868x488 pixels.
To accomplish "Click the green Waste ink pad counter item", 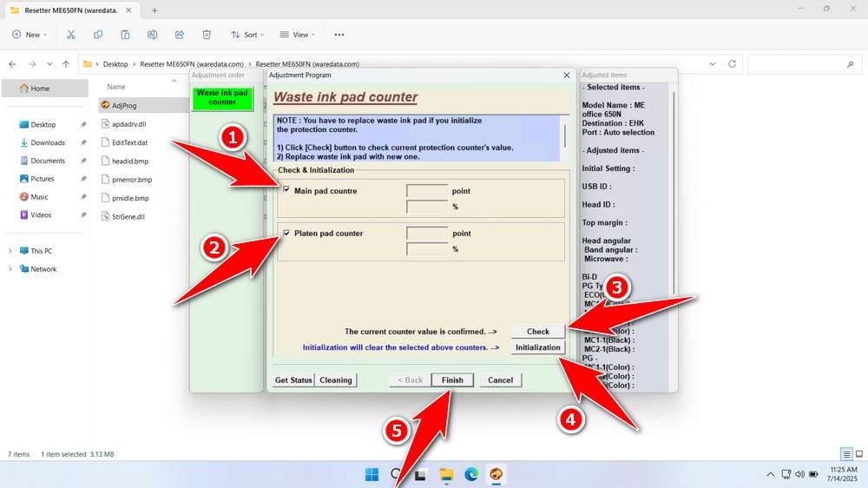I will [x=222, y=97].
